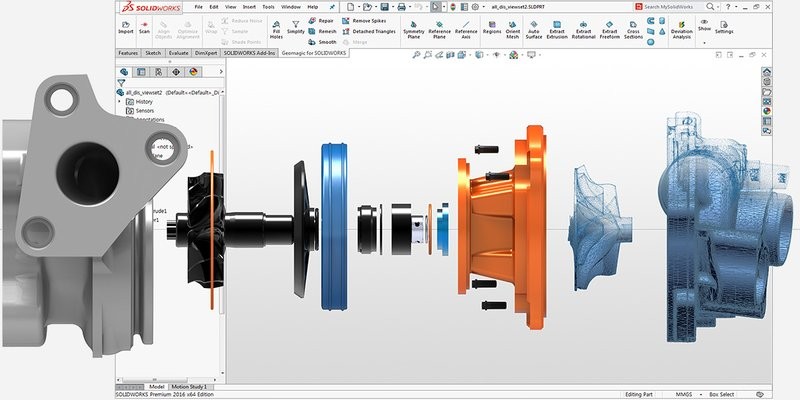Select the Scan tool

145,26
